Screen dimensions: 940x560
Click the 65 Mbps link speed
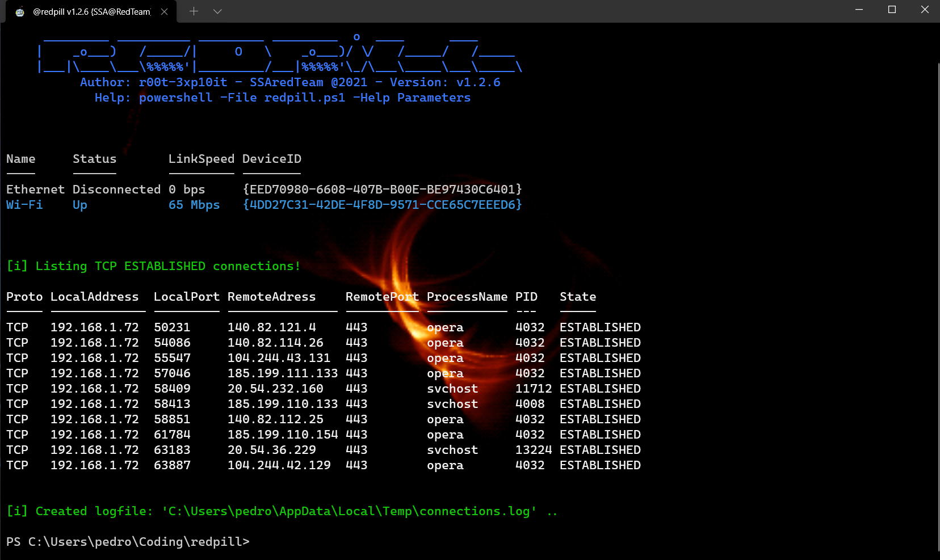[194, 205]
